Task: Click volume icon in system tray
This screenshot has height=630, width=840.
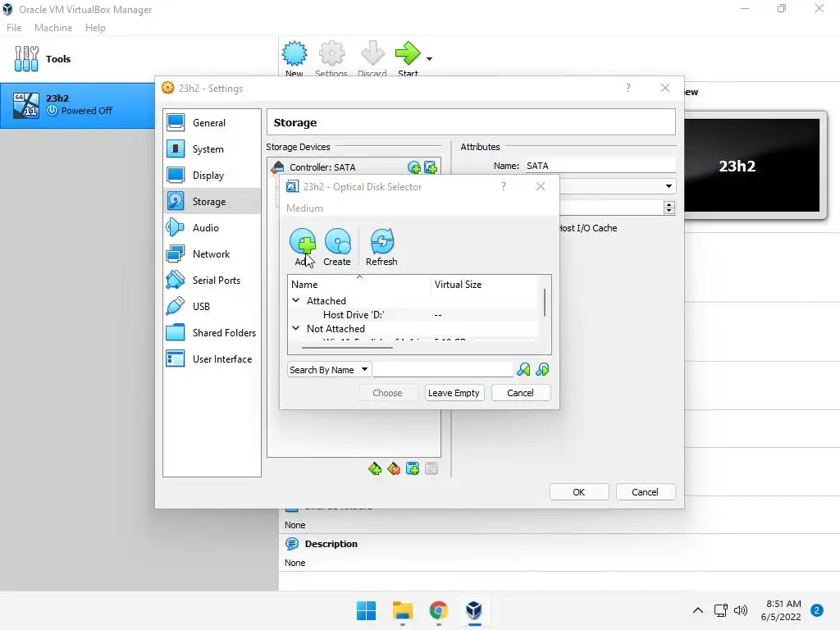Action: [741, 610]
